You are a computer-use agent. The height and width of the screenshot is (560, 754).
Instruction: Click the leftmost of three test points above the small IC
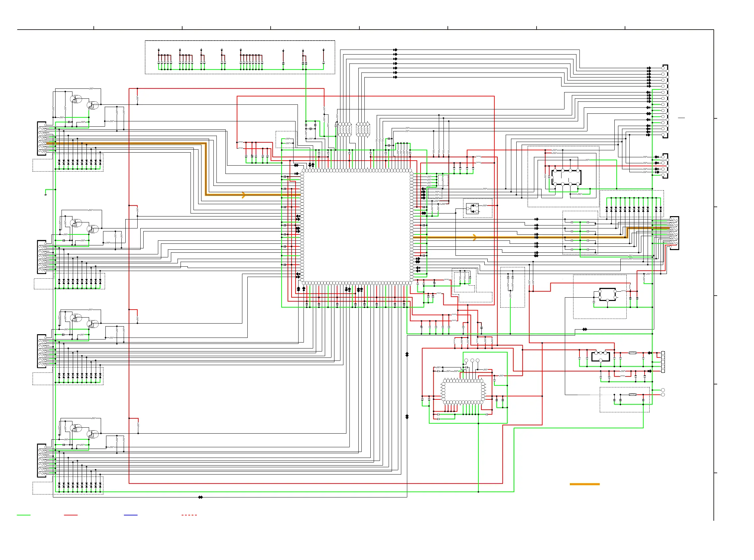pyautogui.click(x=466, y=360)
